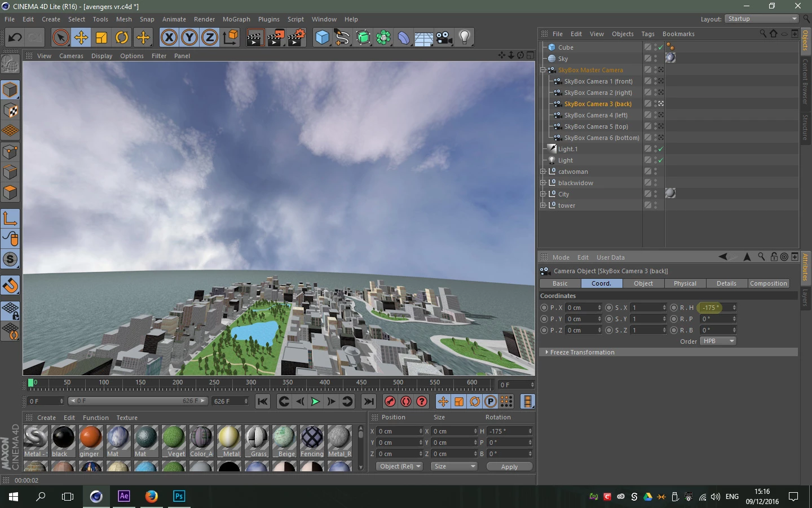Viewport: 812px width, 508px height.
Task: Toggle R.H keyframe radio button
Action: pyautogui.click(x=674, y=308)
